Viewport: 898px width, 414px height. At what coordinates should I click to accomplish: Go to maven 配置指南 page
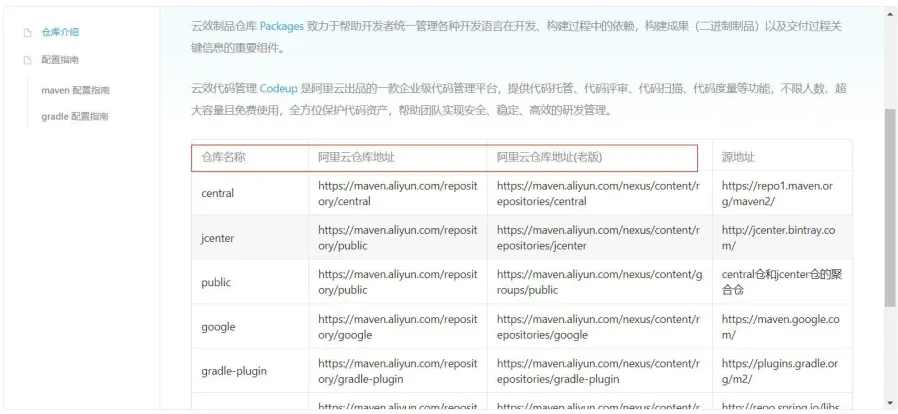pos(75,90)
